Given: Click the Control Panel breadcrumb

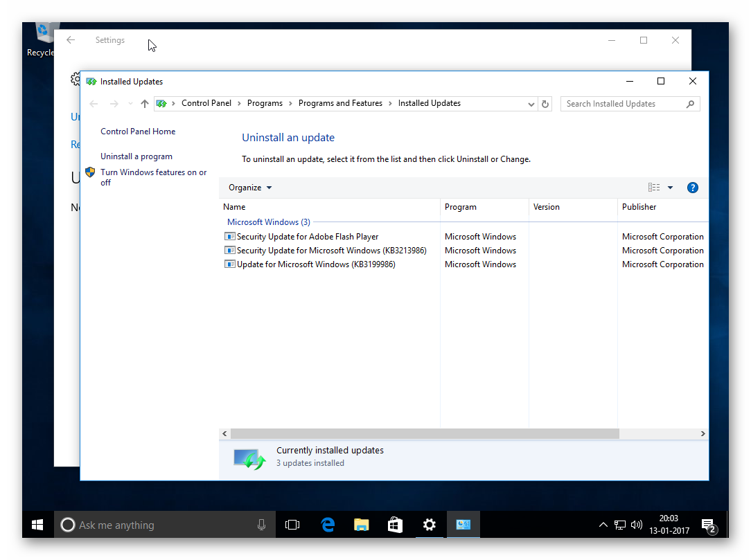Looking at the screenshot, I should click(x=206, y=103).
